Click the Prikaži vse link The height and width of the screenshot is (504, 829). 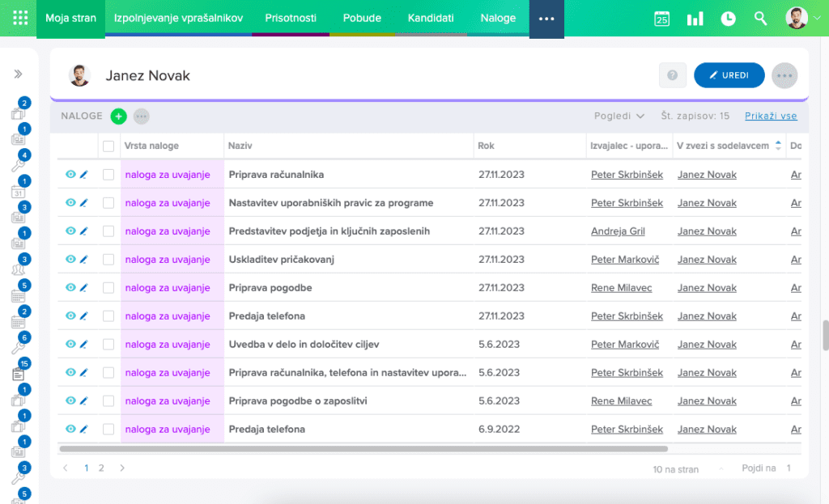point(771,116)
